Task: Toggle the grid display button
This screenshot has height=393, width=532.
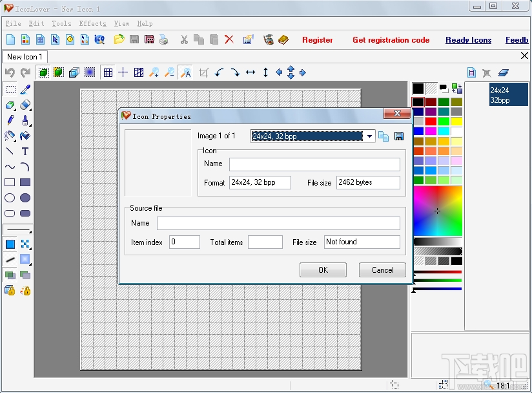Action: pos(108,73)
